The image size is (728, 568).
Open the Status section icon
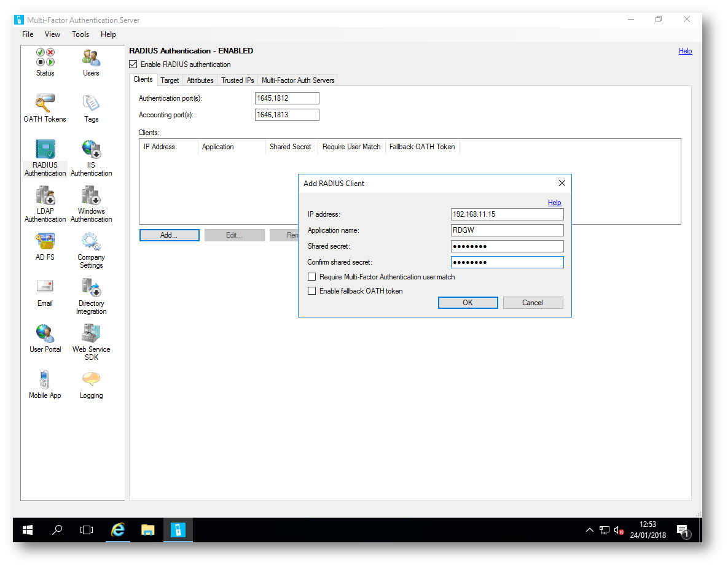coord(45,58)
